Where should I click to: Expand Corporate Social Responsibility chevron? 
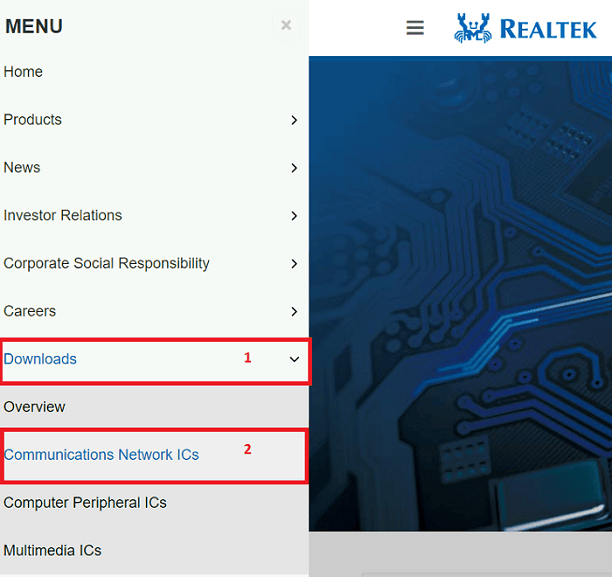(x=294, y=264)
